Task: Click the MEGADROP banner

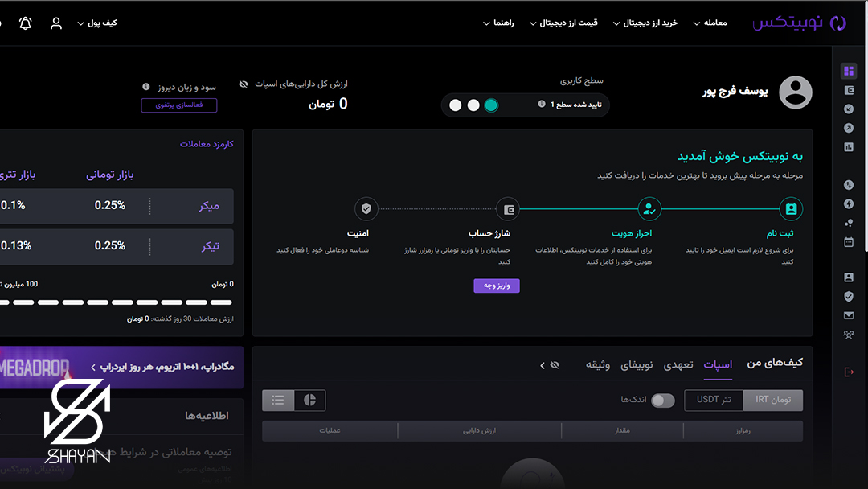Action: 121,367
